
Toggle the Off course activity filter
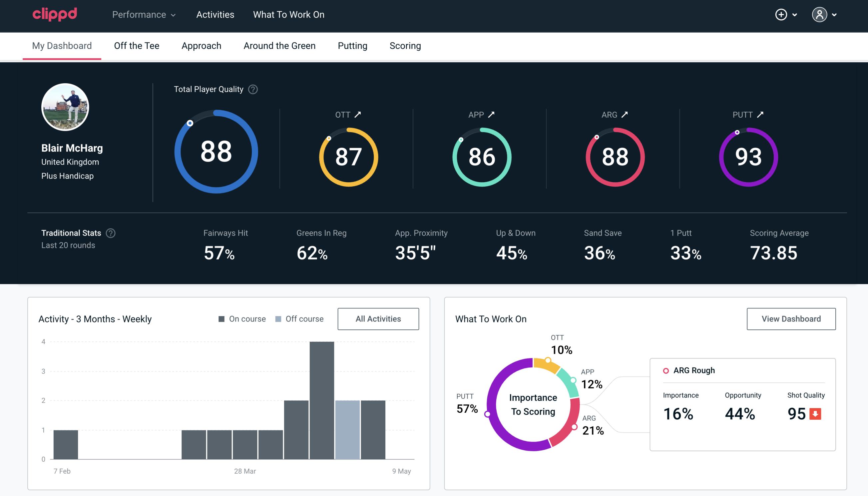[299, 319]
